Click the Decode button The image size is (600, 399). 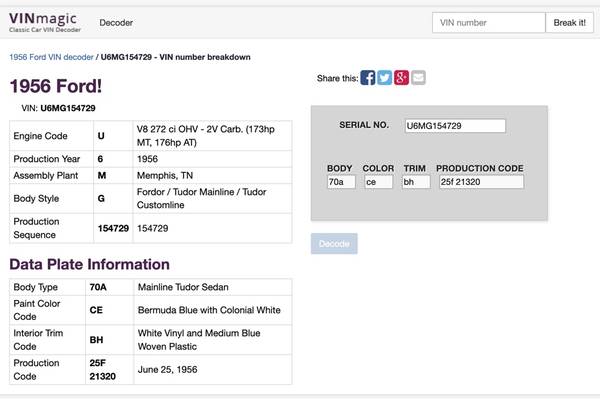(334, 244)
